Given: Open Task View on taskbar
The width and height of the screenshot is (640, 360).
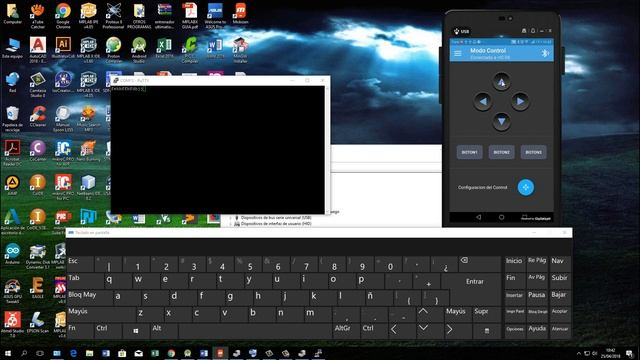Looking at the screenshot, I should (40, 353).
